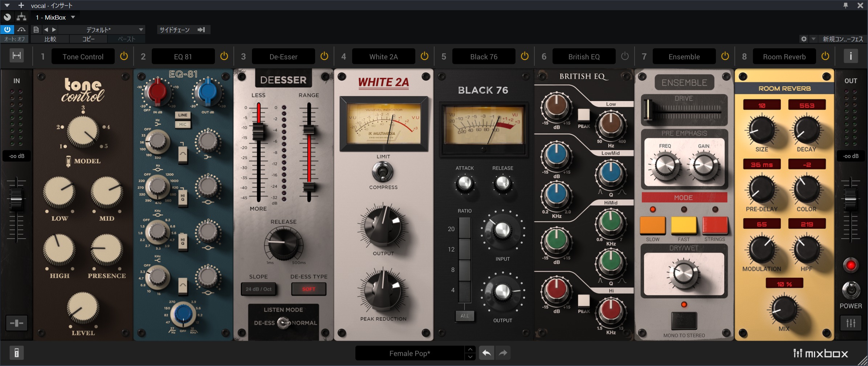Image resolution: width=868 pixels, height=366 pixels.
Task: Click the サイドチェーン sidechain label
Action: click(x=175, y=30)
